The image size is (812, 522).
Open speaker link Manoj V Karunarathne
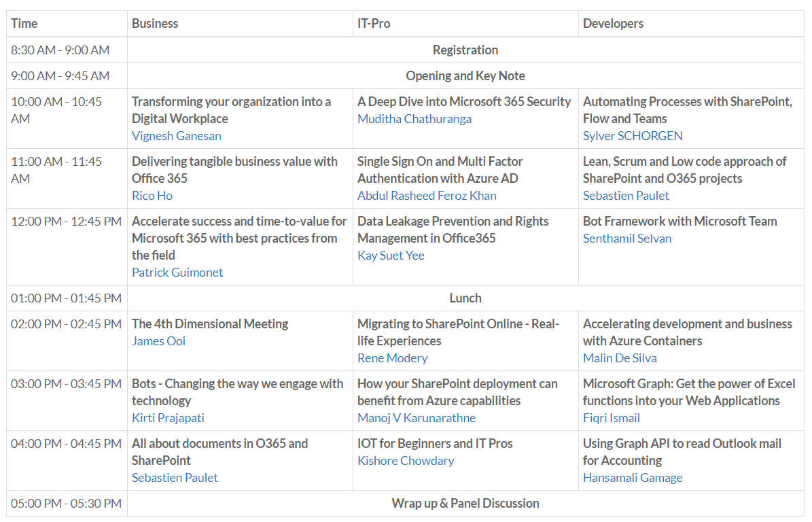point(417,418)
